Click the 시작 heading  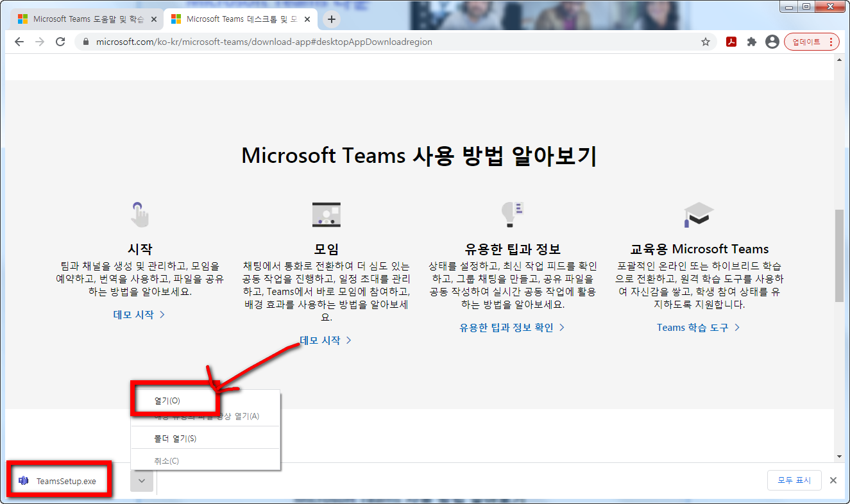pos(140,249)
